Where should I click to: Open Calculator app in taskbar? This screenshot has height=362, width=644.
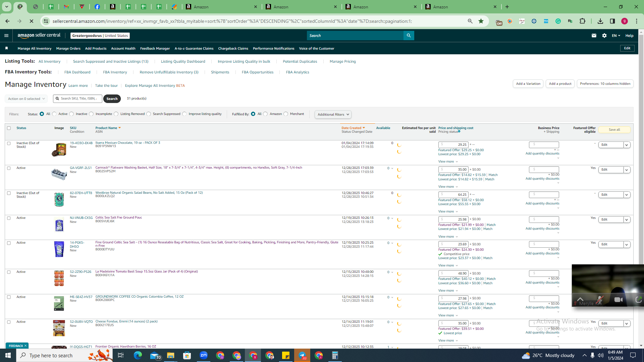[x=335, y=355]
